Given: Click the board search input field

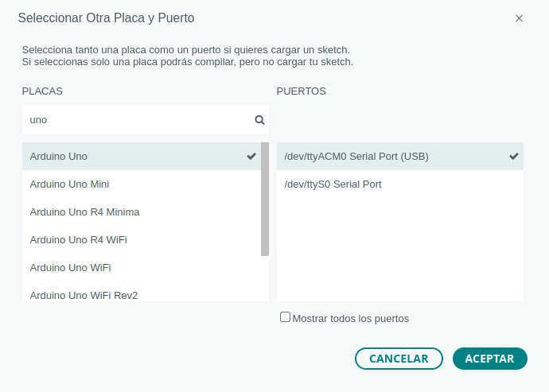Looking at the screenshot, I should tap(135, 120).
